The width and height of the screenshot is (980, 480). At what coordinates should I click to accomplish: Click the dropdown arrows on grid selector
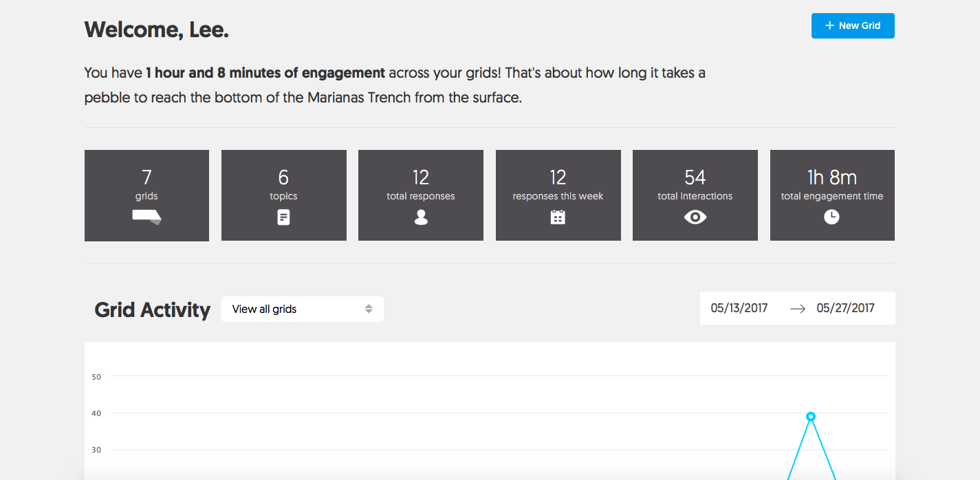click(369, 309)
